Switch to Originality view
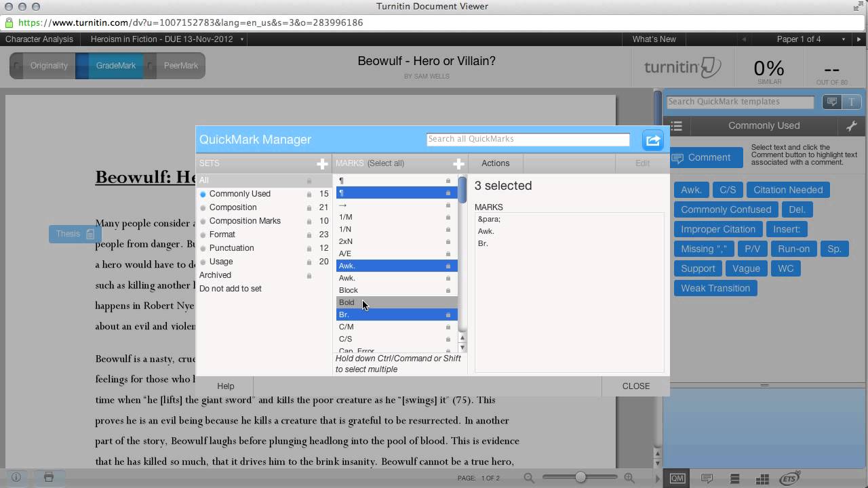Viewport: 868px width, 488px height. 49,66
